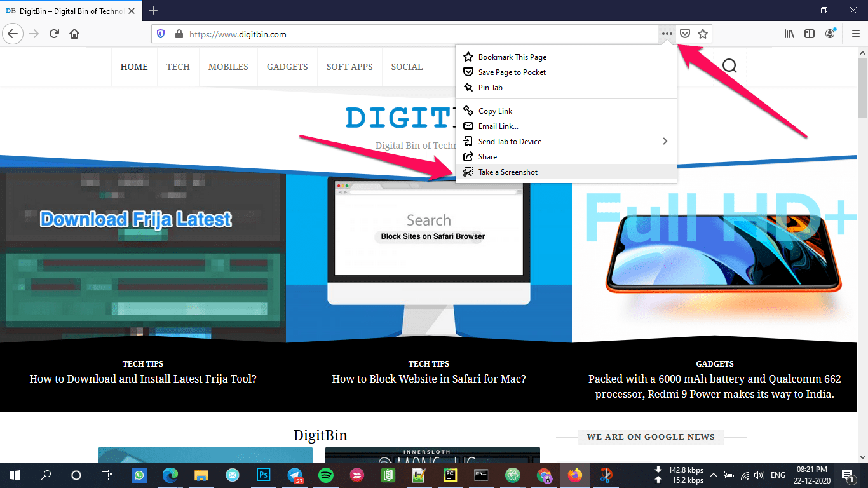
Task: Choose Copy Link option
Action: 566,111
